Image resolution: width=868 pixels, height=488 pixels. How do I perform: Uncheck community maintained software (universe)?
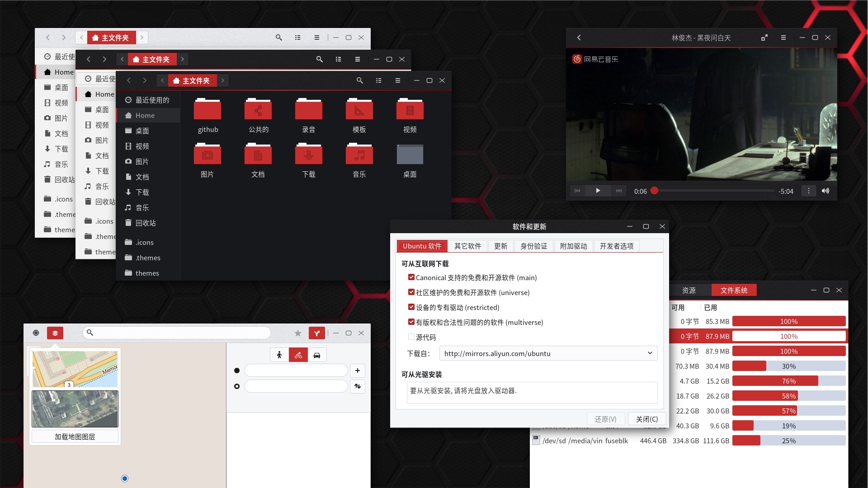click(411, 292)
